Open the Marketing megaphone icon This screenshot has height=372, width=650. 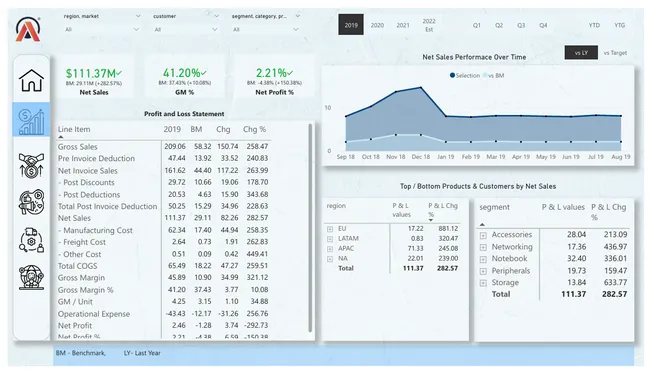(31, 202)
